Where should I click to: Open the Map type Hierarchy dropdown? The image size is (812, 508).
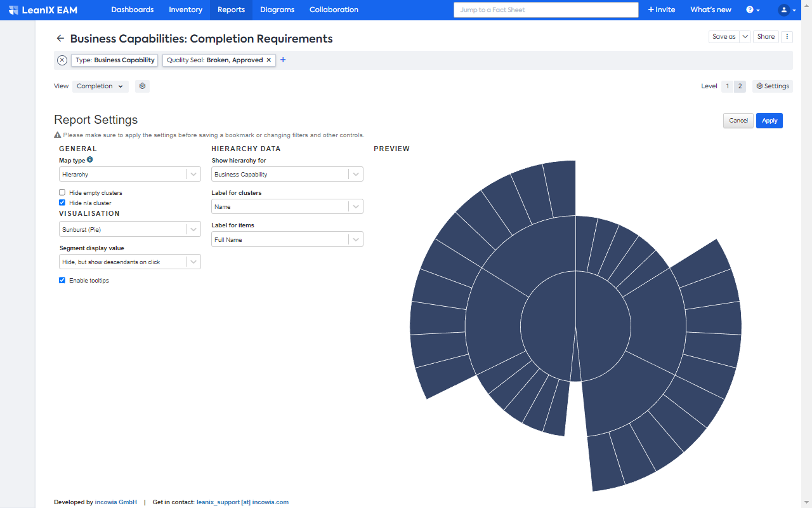[130, 174]
